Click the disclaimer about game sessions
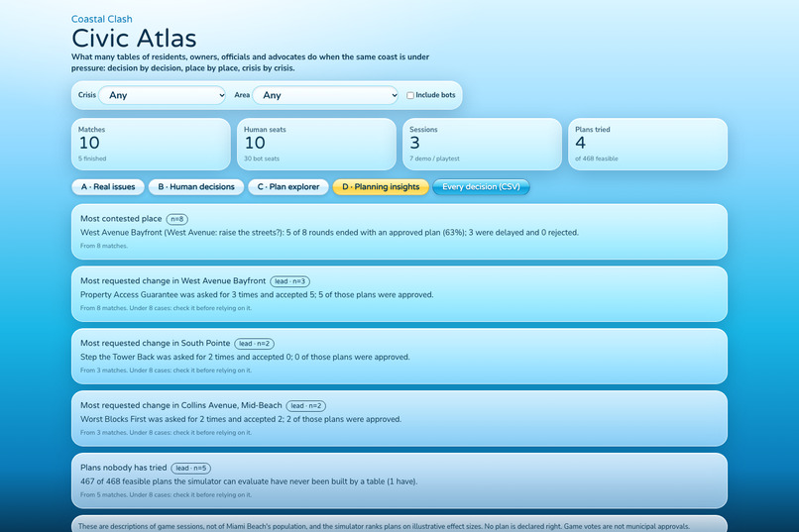 click(x=384, y=526)
